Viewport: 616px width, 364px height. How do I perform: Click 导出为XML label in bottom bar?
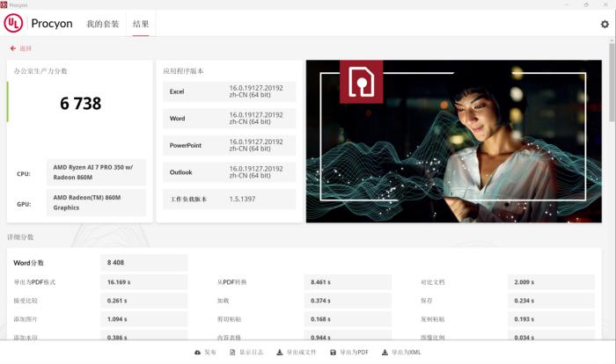coord(407,353)
